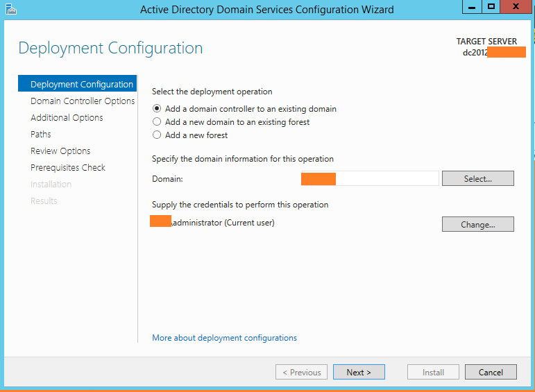535x392 pixels.
Task: Maximize the Configuration Wizard window
Action: (x=491, y=6)
